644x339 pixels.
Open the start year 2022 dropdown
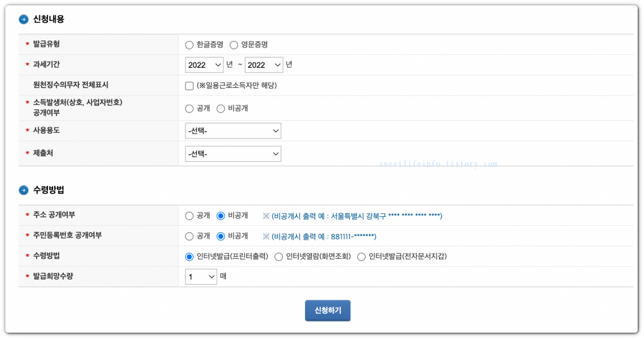tap(204, 65)
